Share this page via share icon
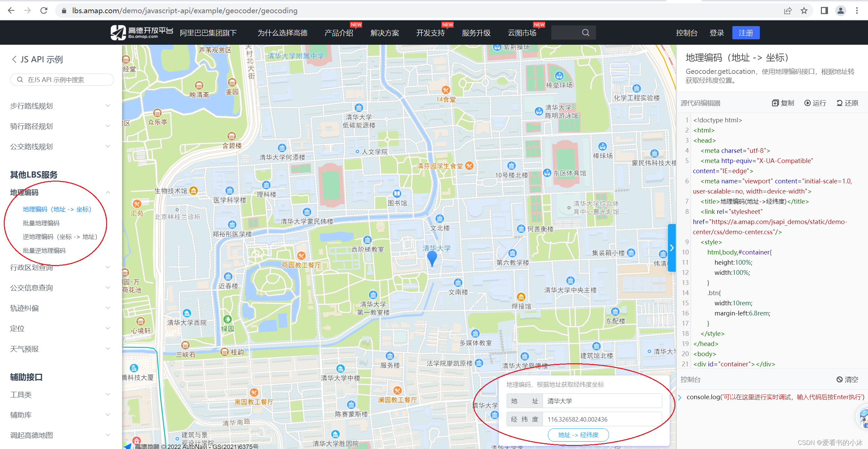The width and height of the screenshot is (868, 449). 788,11
